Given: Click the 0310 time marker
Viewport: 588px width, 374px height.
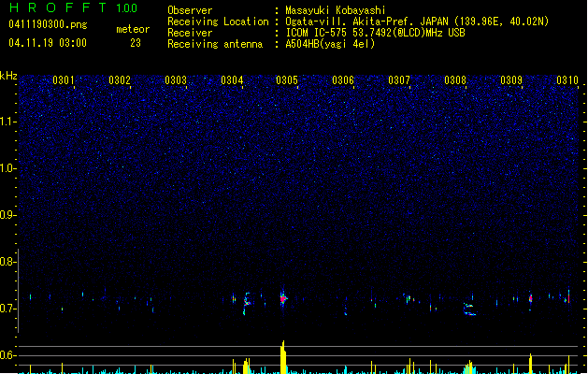Looking at the screenshot, I should pyautogui.click(x=567, y=80).
